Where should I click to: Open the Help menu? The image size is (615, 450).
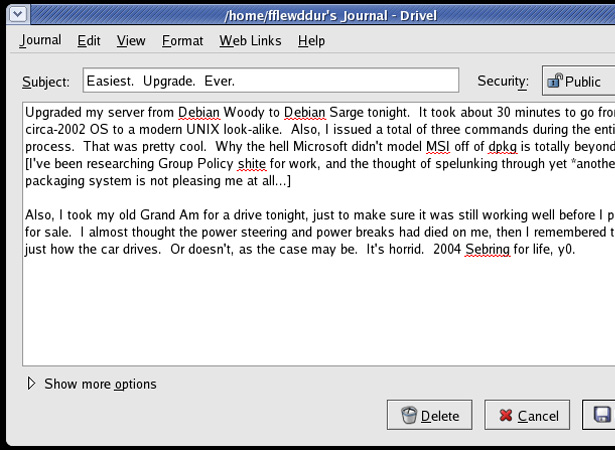pos(311,40)
